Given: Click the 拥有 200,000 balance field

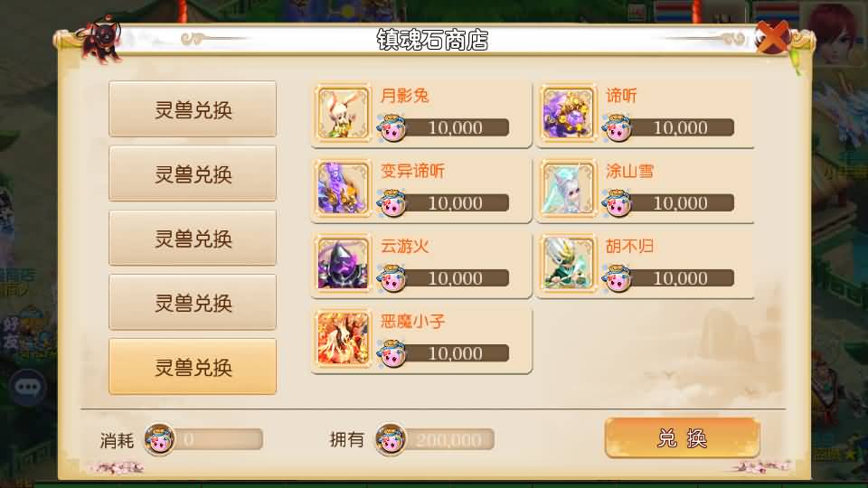Looking at the screenshot, I should tap(448, 440).
